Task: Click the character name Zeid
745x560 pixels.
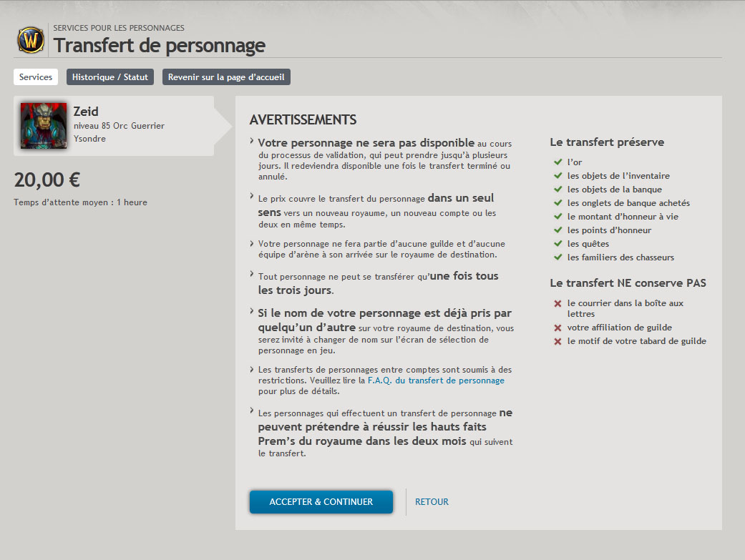Action: (x=86, y=112)
